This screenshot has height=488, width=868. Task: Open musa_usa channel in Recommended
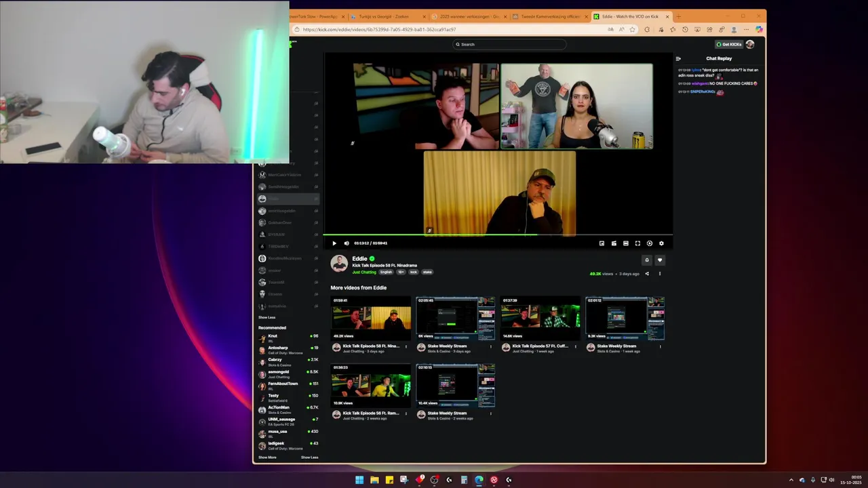click(288, 432)
